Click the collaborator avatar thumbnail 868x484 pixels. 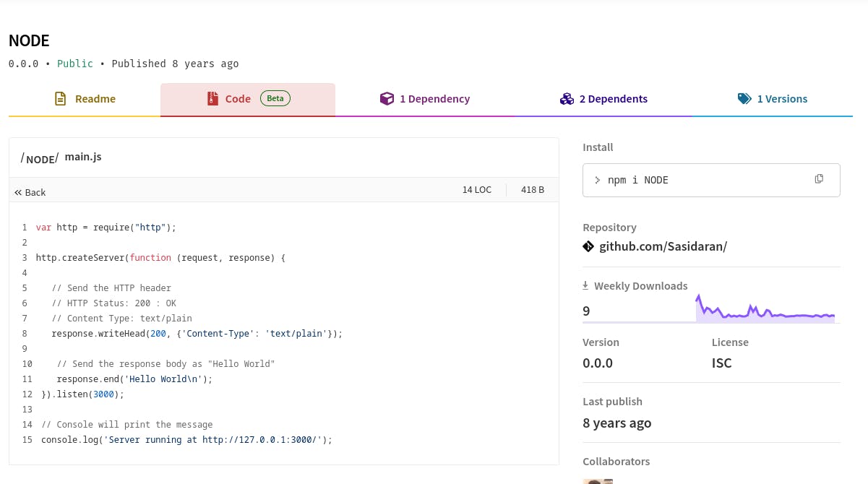point(598,480)
